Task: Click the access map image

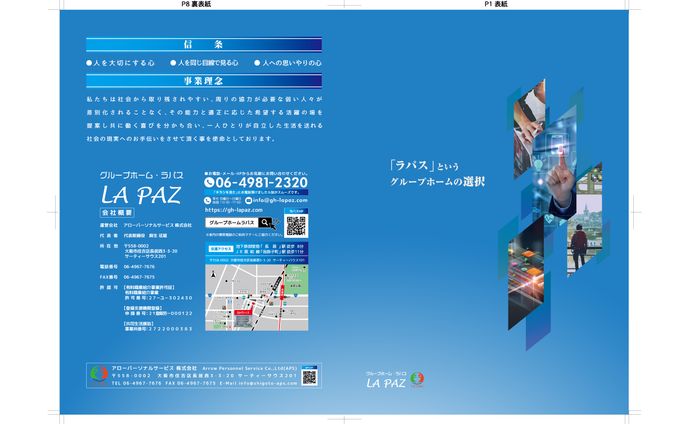Action: tap(257, 298)
